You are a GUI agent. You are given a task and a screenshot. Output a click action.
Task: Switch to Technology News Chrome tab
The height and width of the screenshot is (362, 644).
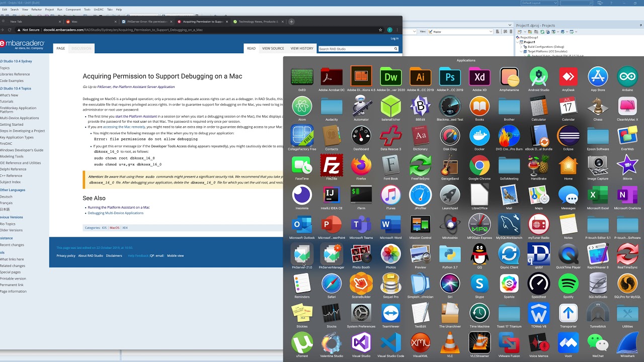(258, 22)
